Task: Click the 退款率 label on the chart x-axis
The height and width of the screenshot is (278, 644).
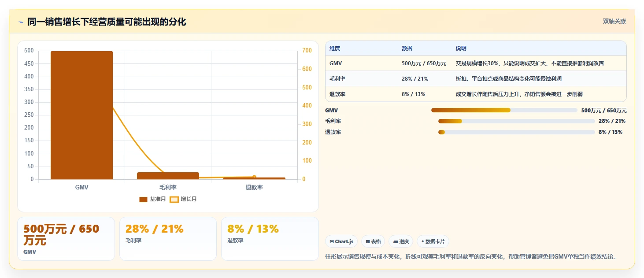Action: pos(254,187)
